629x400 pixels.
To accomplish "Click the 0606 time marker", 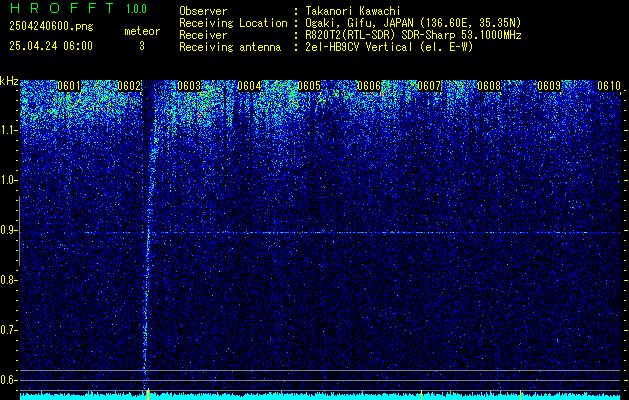I will (x=369, y=86).
